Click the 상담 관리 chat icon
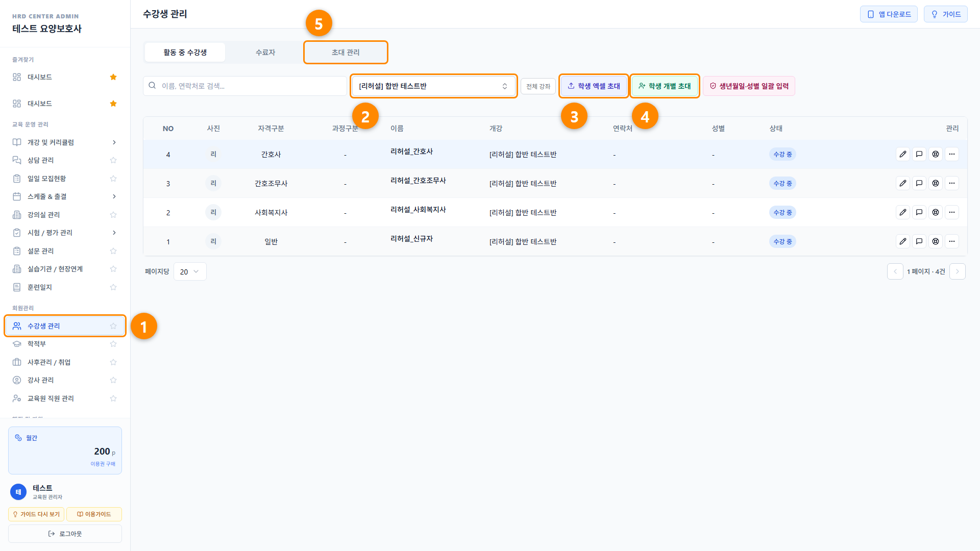 pyautogui.click(x=17, y=160)
